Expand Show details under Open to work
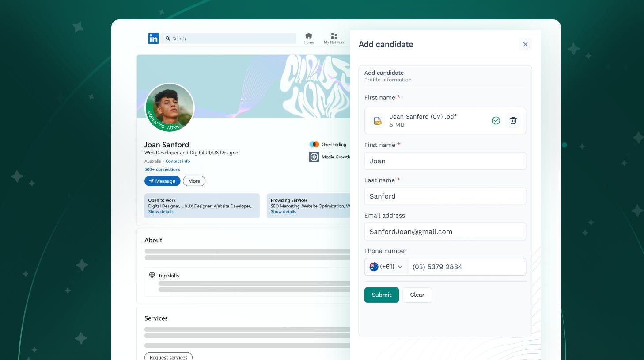 click(160, 211)
